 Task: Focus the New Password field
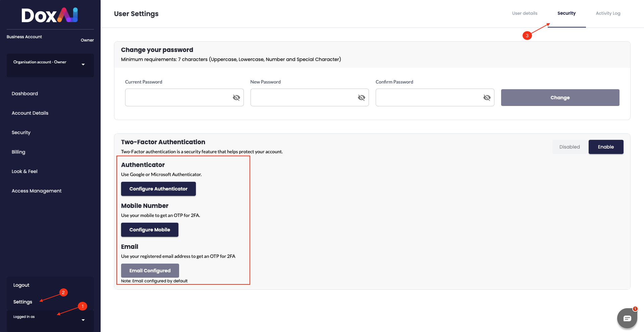(310, 98)
